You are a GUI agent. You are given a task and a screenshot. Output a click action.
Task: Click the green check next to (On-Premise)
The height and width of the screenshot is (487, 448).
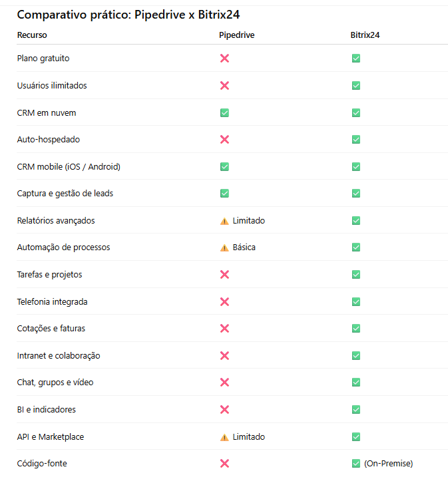pyautogui.click(x=356, y=464)
